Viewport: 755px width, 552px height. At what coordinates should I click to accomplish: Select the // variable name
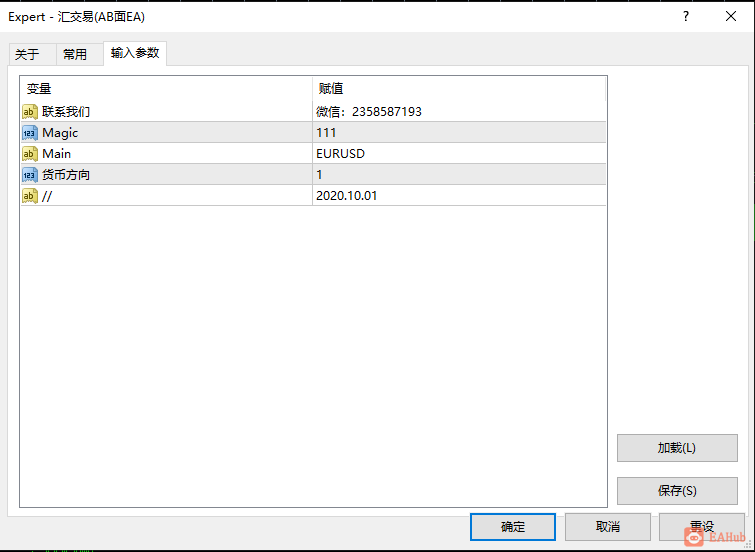(x=47, y=196)
